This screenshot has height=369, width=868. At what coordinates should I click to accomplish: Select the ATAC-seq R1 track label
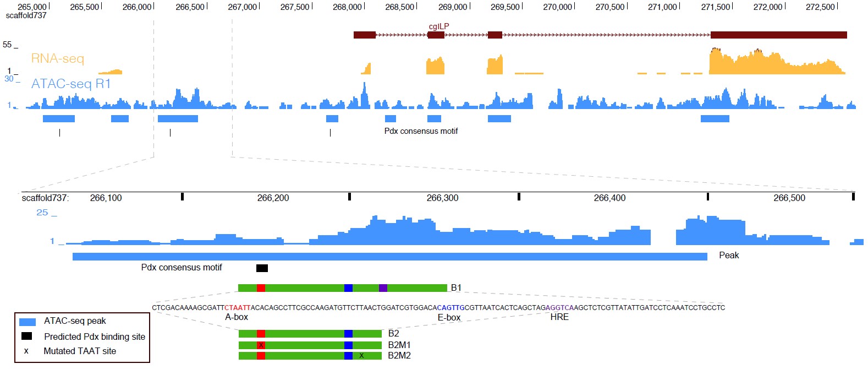[71, 84]
